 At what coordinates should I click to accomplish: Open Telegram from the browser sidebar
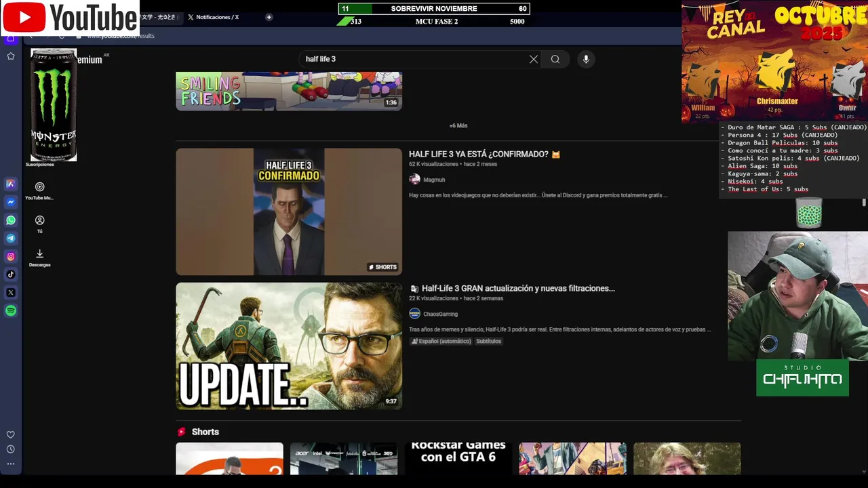tap(11, 239)
